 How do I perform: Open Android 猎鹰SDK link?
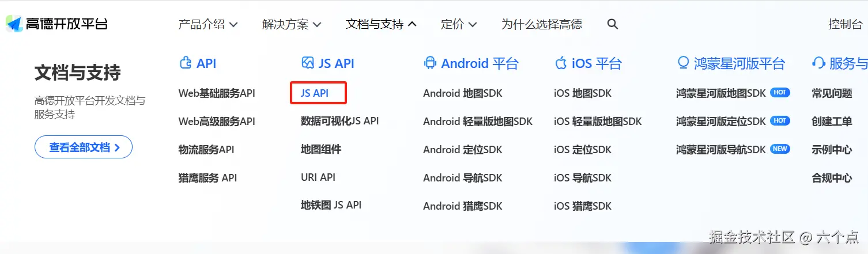tap(463, 206)
